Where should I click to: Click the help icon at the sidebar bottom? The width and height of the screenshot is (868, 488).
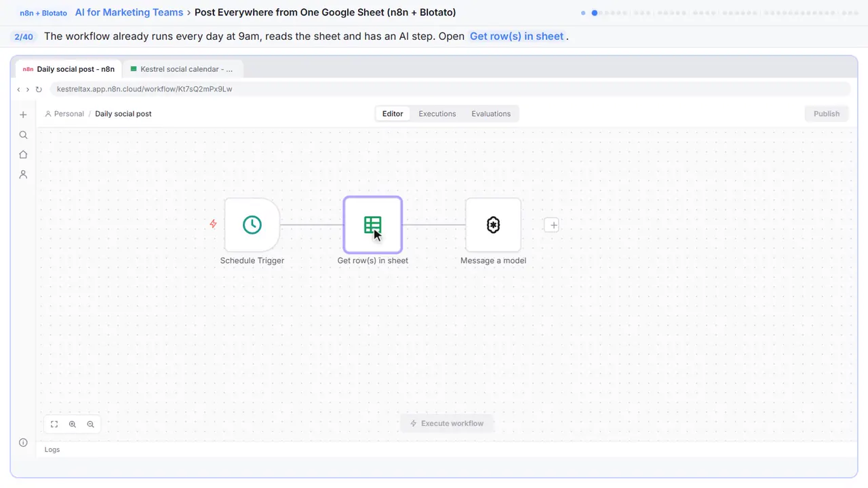click(23, 443)
